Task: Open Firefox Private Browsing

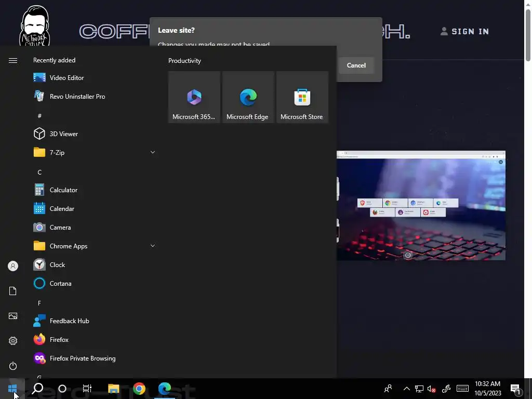Action: point(95,358)
